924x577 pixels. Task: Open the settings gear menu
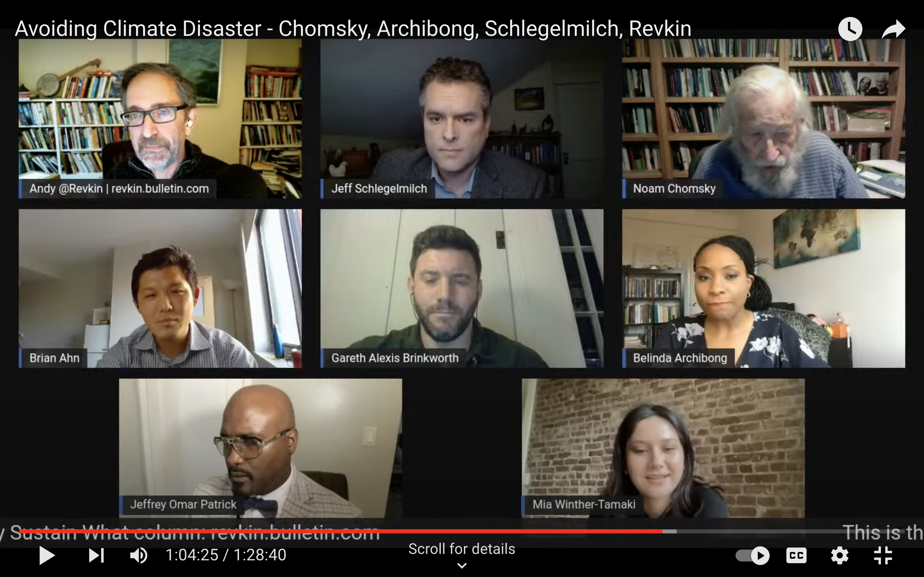(x=840, y=555)
